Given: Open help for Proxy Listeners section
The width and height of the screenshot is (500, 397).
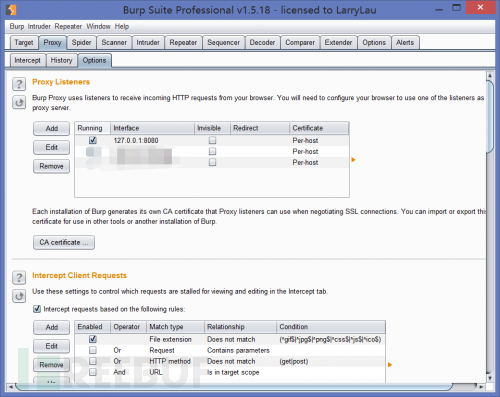Looking at the screenshot, I should [x=19, y=84].
